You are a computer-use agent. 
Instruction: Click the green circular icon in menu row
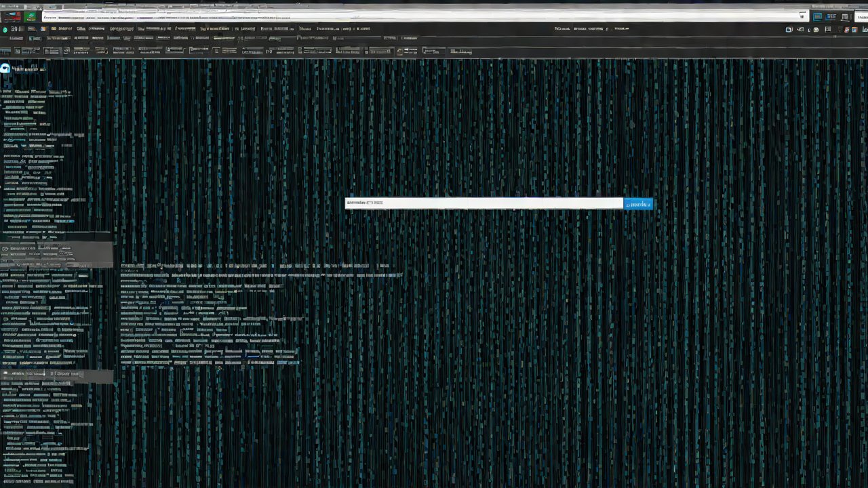coord(5,30)
